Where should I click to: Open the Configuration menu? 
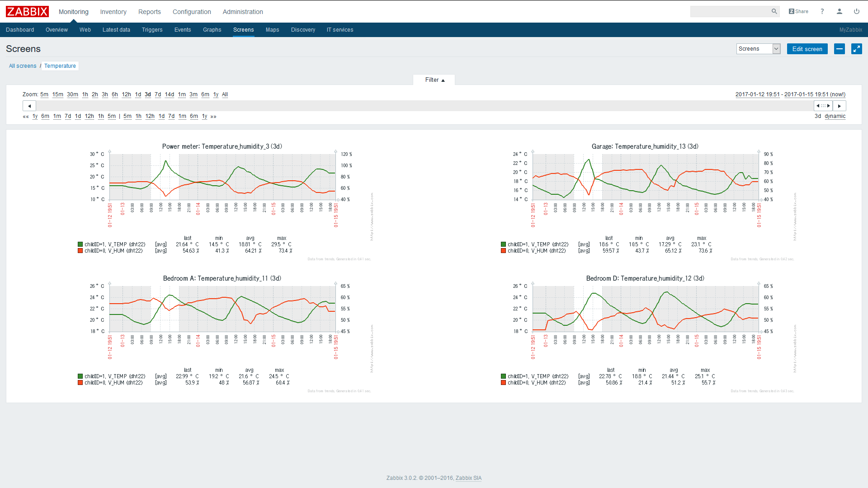tap(192, 12)
